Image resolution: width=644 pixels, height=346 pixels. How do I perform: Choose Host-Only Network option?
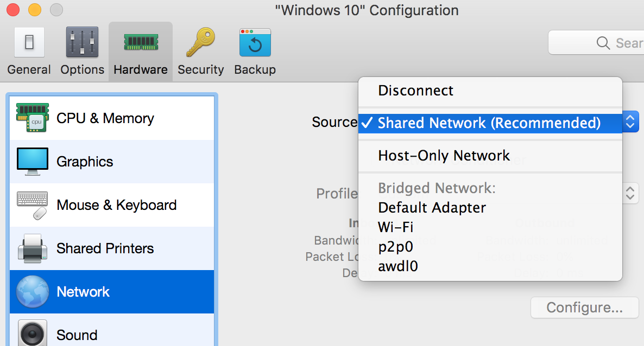pos(444,156)
